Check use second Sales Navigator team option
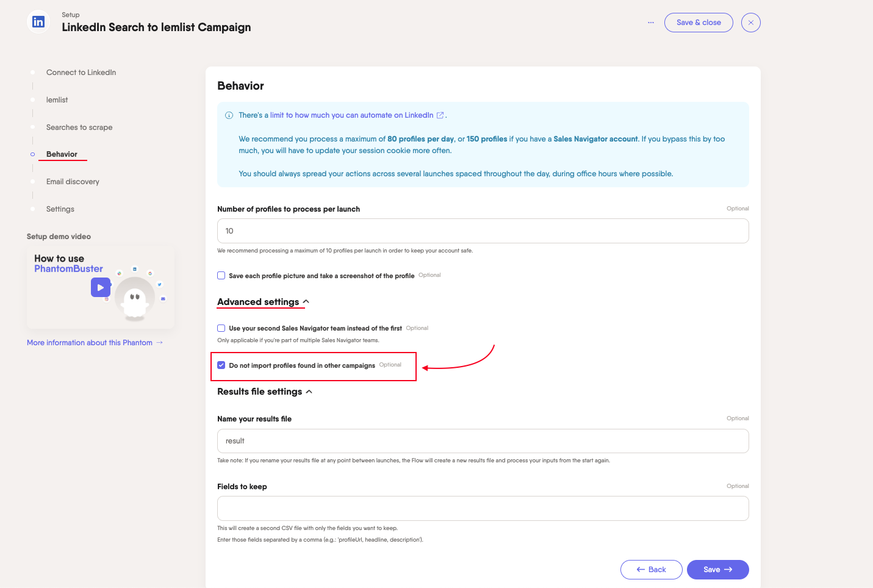Viewport: 873px width, 588px height. [221, 328]
